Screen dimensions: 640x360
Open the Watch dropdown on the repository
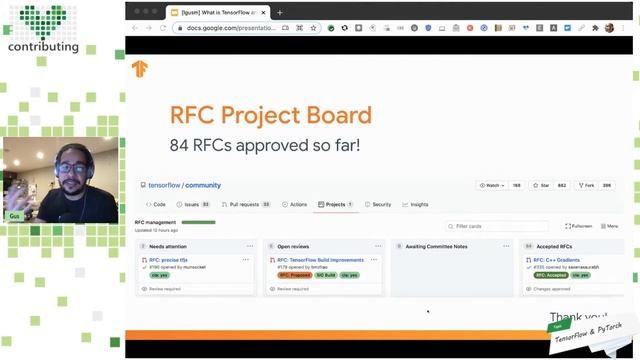pos(492,185)
